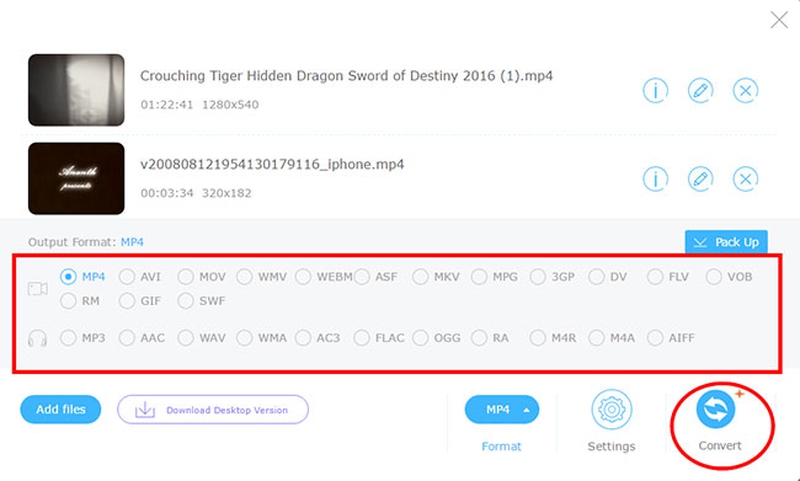The image size is (800, 481).
Task: Click the Format label under MP4 button
Action: (502, 446)
